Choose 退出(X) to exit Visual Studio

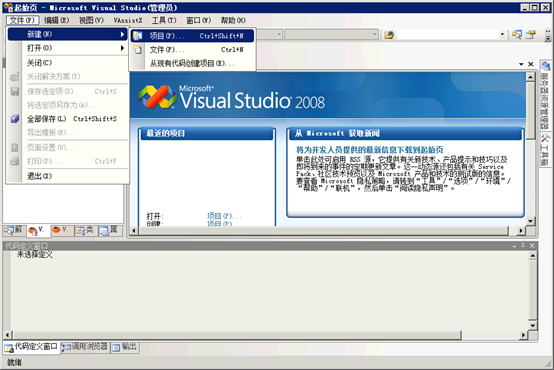click(67, 176)
